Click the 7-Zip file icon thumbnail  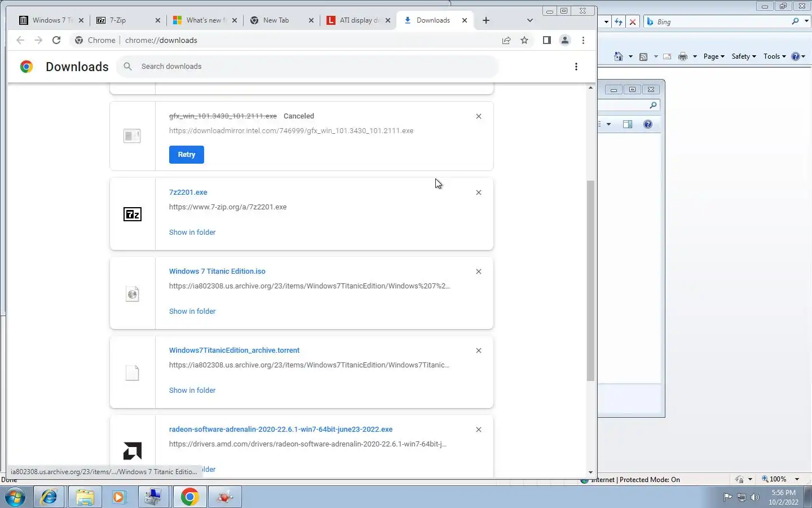tap(133, 214)
